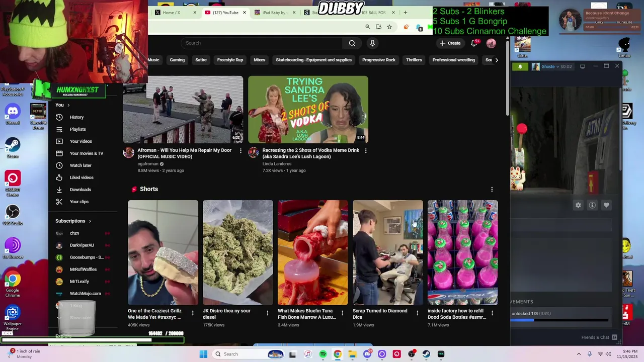This screenshot has width=644, height=362.
Task: Open OBS Studio desktop shortcut
Action: (13, 215)
